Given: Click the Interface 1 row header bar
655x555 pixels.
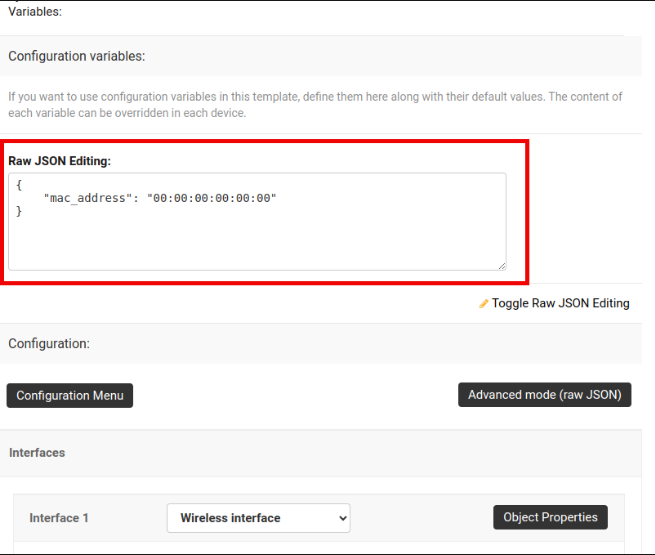Looking at the screenshot, I should tap(420, 518).
